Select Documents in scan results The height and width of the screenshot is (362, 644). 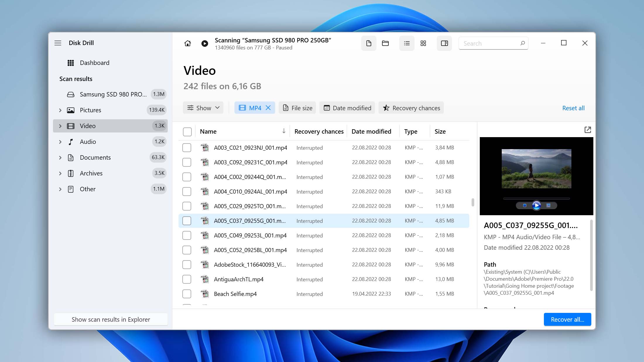110,158
